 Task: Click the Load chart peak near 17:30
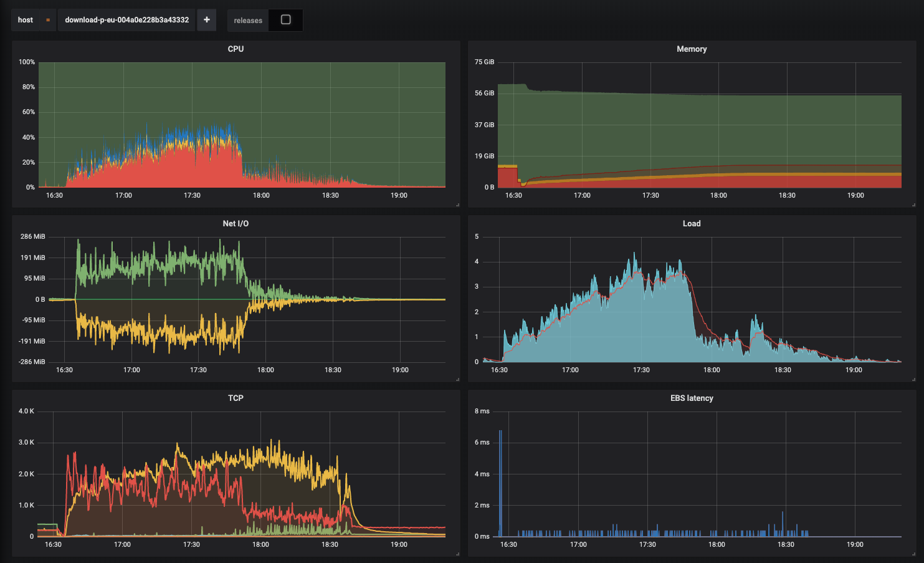click(635, 254)
